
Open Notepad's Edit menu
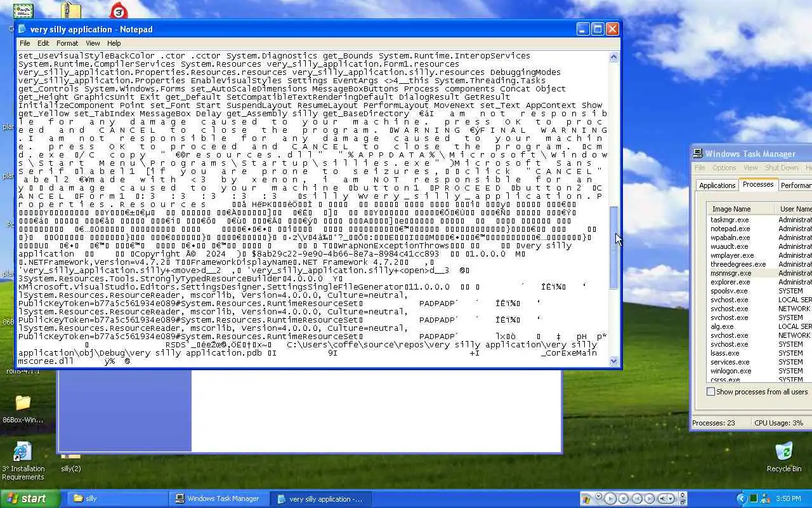43,43
